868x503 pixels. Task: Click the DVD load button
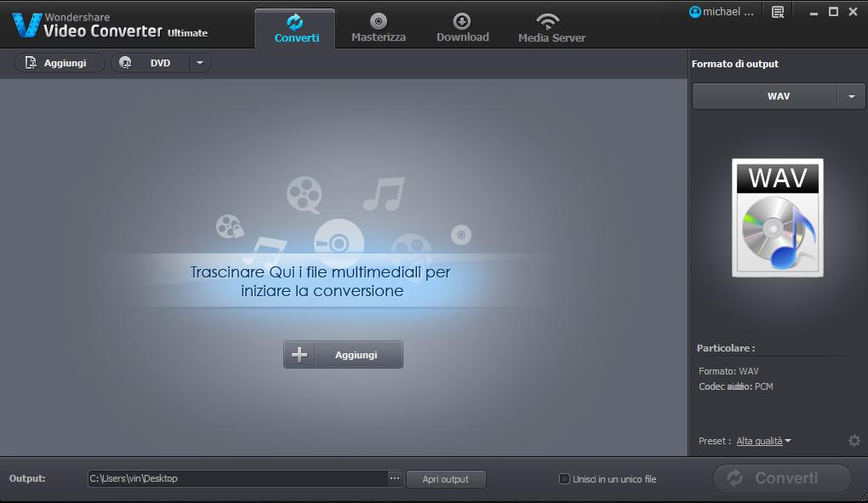coord(151,63)
